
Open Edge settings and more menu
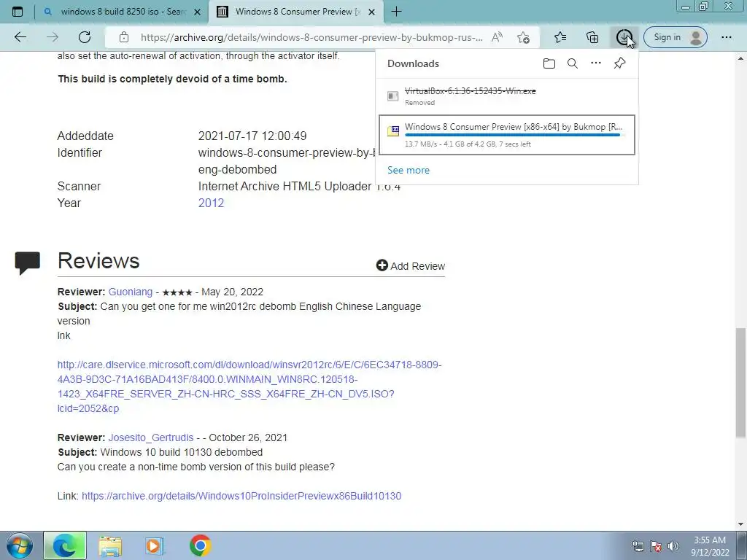click(x=726, y=37)
